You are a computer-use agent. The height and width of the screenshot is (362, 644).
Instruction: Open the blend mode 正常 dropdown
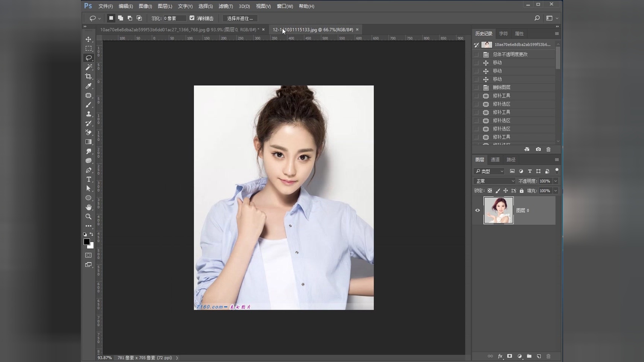[494, 181]
